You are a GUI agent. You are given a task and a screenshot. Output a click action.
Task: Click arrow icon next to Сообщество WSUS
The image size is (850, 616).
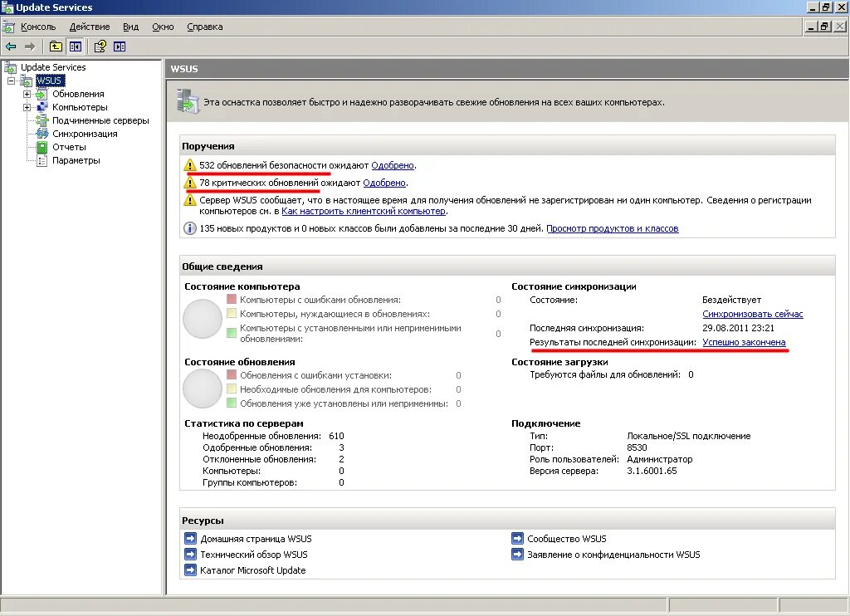click(x=517, y=539)
